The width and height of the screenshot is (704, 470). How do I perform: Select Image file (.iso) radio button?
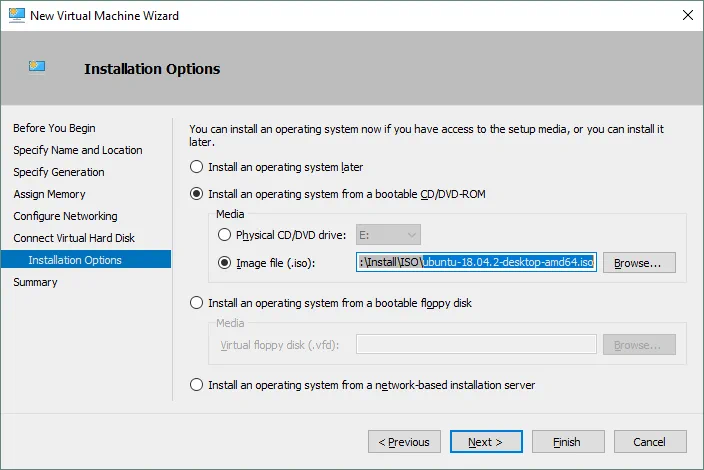pos(224,263)
